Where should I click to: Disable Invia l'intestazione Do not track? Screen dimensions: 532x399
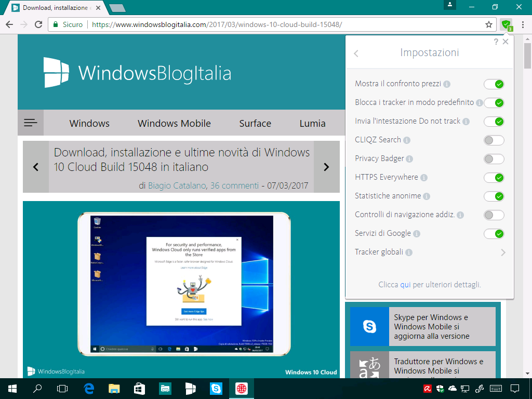pyautogui.click(x=494, y=122)
